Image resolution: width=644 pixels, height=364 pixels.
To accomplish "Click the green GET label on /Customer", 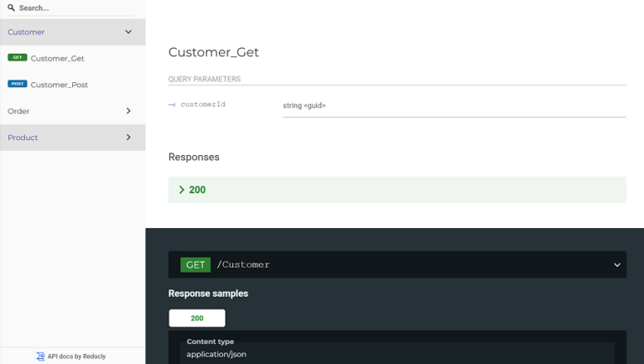I will coord(195,265).
